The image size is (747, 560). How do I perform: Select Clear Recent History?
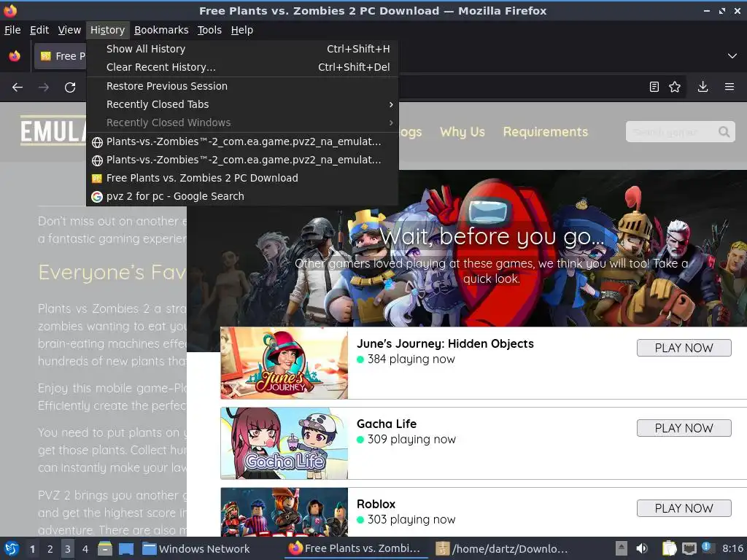pos(242,67)
